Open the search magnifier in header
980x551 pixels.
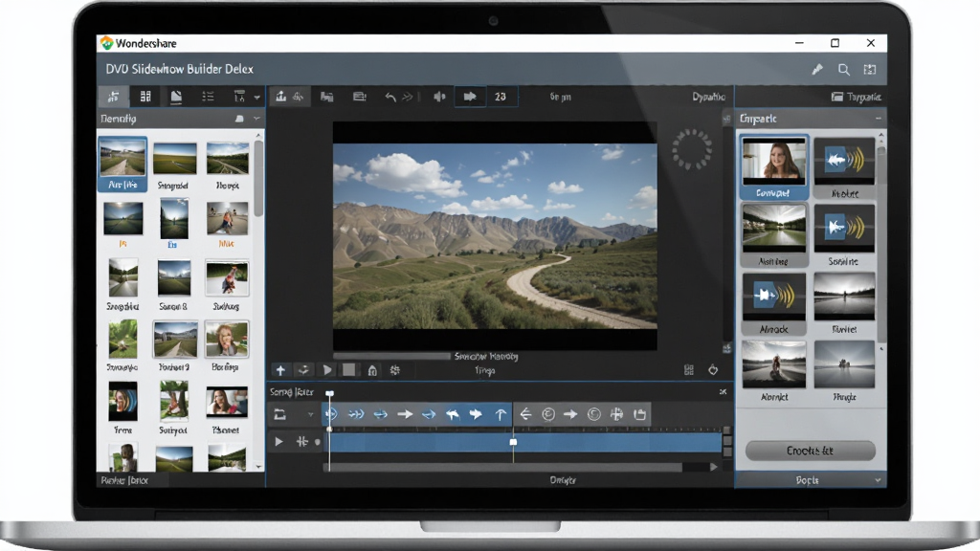click(x=844, y=69)
